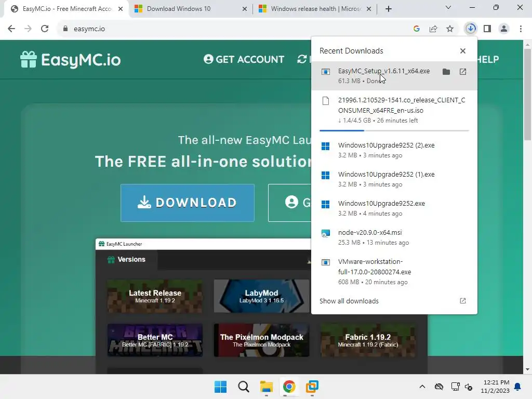Screen dimensions: 532x399
Task: Bookmark this page with the star icon
Action: pos(450,29)
